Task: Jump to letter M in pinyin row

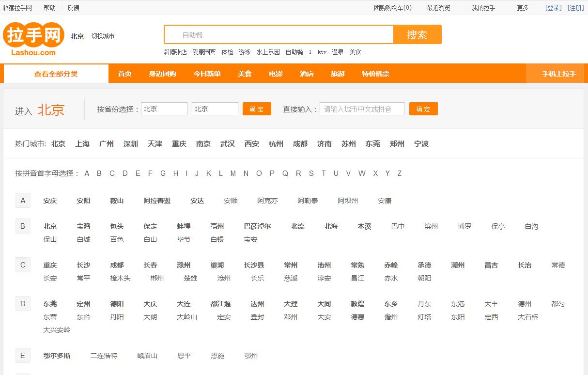Action: click(x=233, y=173)
